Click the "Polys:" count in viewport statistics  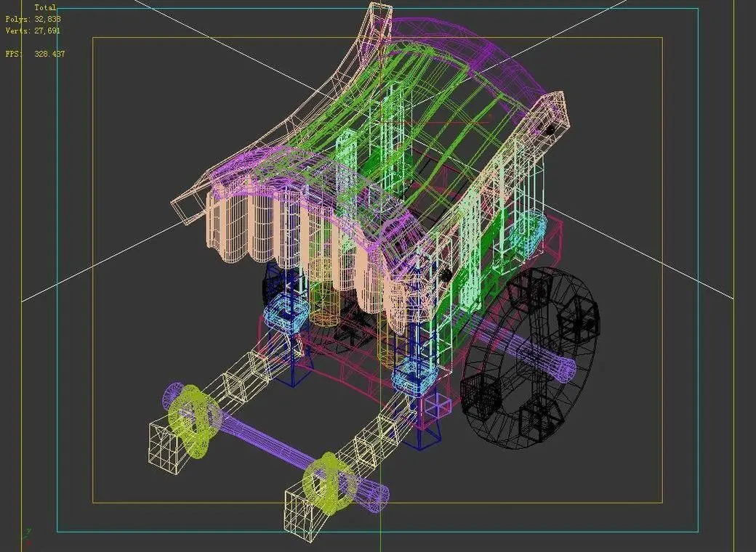coord(33,20)
